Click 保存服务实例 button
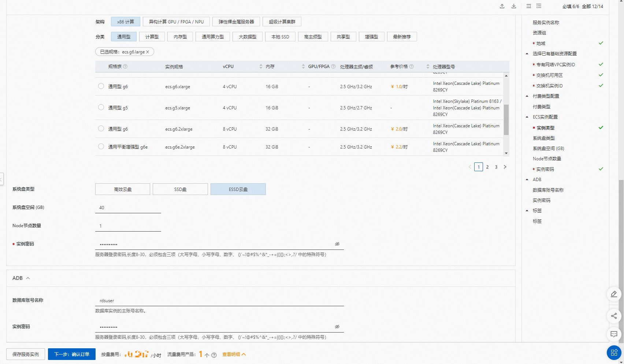 26,354
